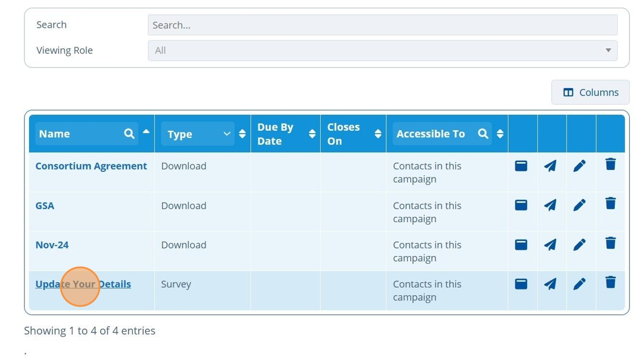Click archive icon for Nov-24 row
The height and width of the screenshot is (364, 637).
pyautogui.click(x=521, y=245)
